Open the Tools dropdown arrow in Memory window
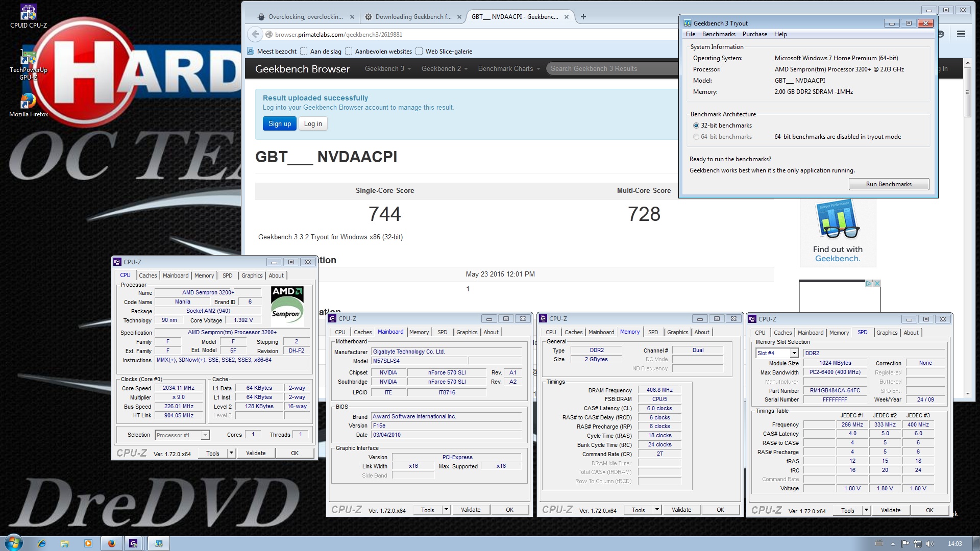The width and height of the screenshot is (980, 551). (x=657, y=510)
